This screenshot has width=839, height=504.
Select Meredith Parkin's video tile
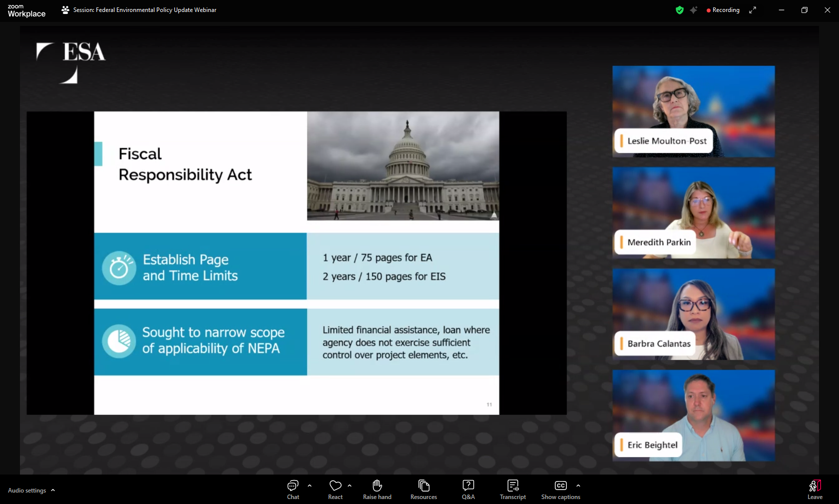(693, 213)
